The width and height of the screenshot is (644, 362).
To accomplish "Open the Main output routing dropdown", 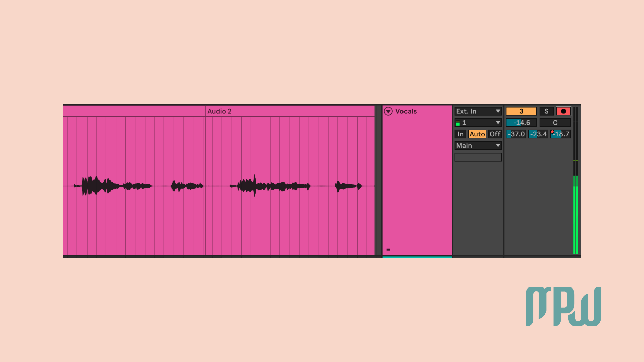I will (478, 145).
